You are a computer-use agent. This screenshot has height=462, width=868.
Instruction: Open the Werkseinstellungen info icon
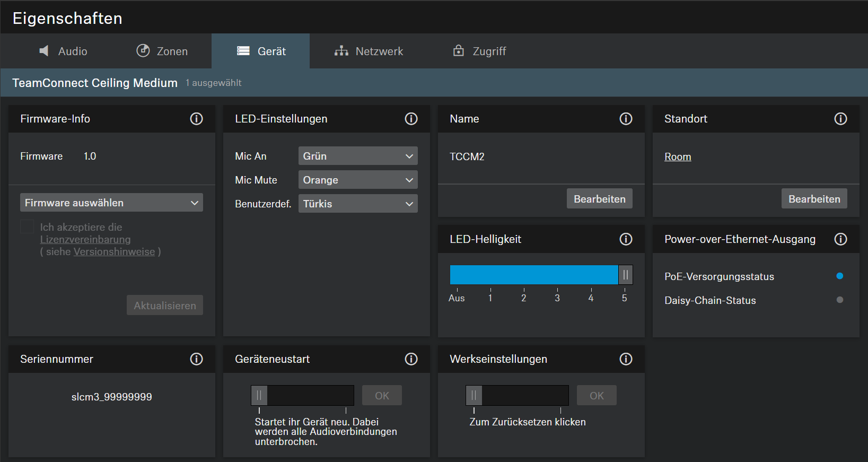pyautogui.click(x=626, y=359)
